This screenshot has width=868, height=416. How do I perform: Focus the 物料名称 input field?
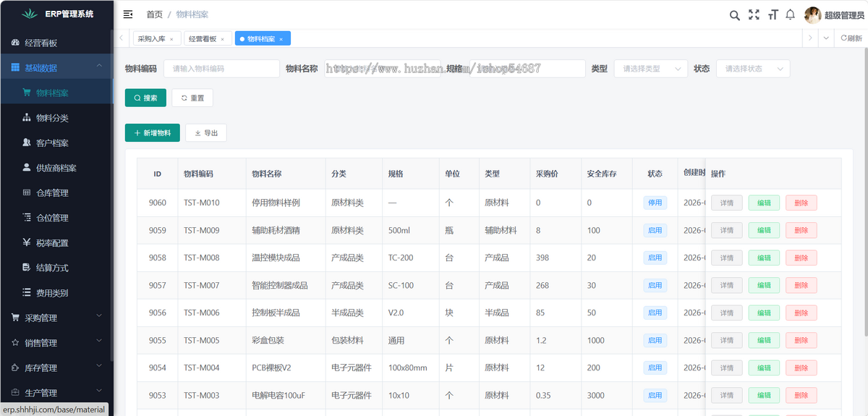382,69
